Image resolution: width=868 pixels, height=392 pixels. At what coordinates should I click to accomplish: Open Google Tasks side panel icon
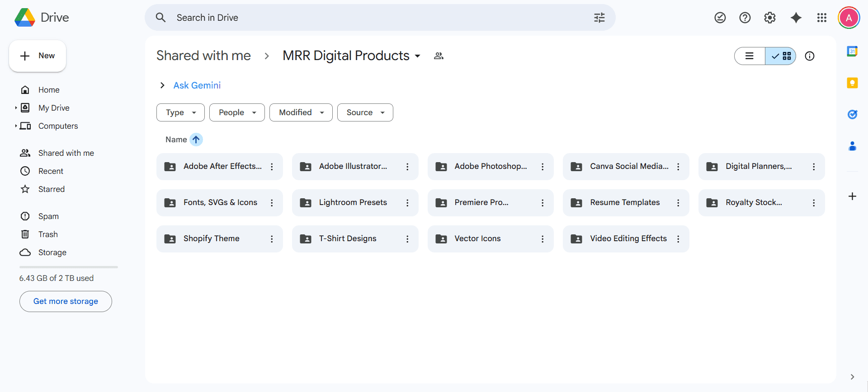[x=852, y=114]
